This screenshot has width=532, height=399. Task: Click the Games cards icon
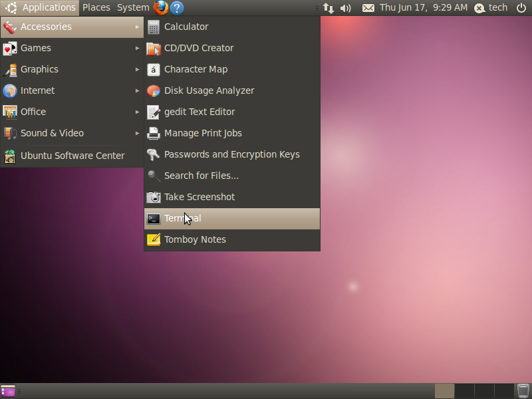10,49
